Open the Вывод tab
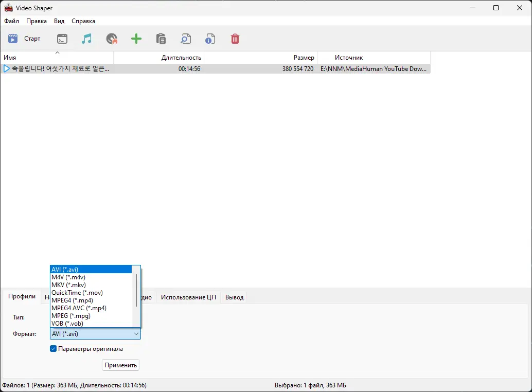 pyautogui.click(x=234, y=297)
